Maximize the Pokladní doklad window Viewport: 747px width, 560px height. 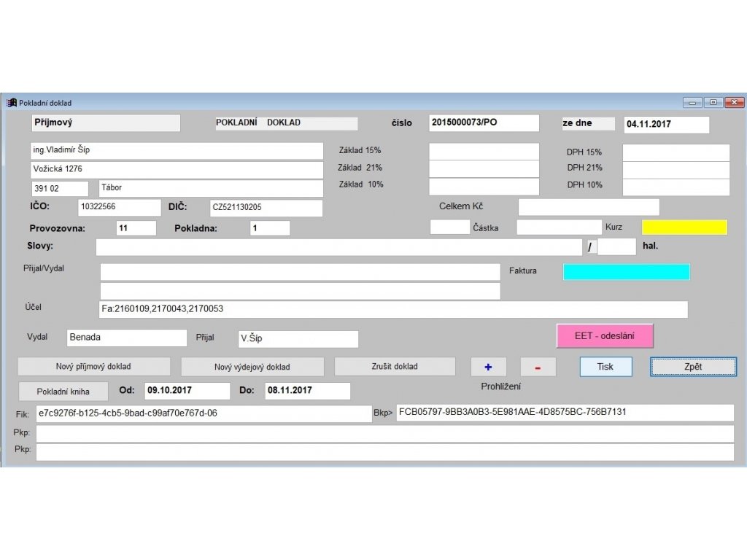(713, 102)
